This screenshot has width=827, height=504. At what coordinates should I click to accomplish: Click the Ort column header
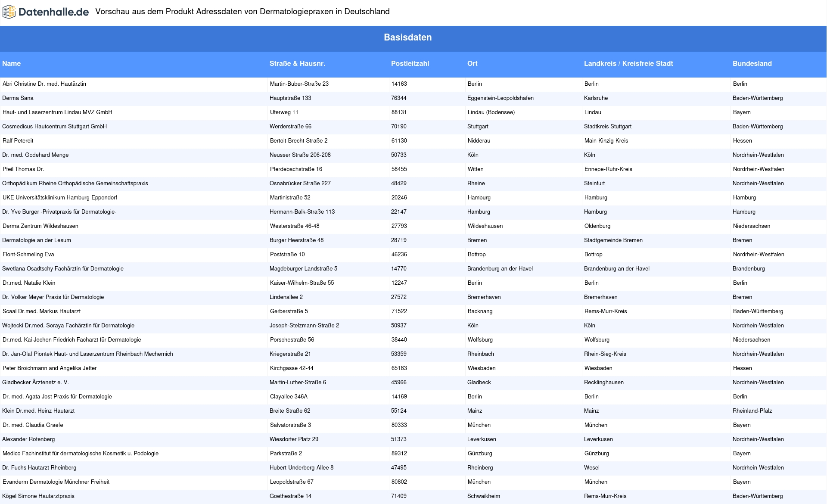point(473,63)
